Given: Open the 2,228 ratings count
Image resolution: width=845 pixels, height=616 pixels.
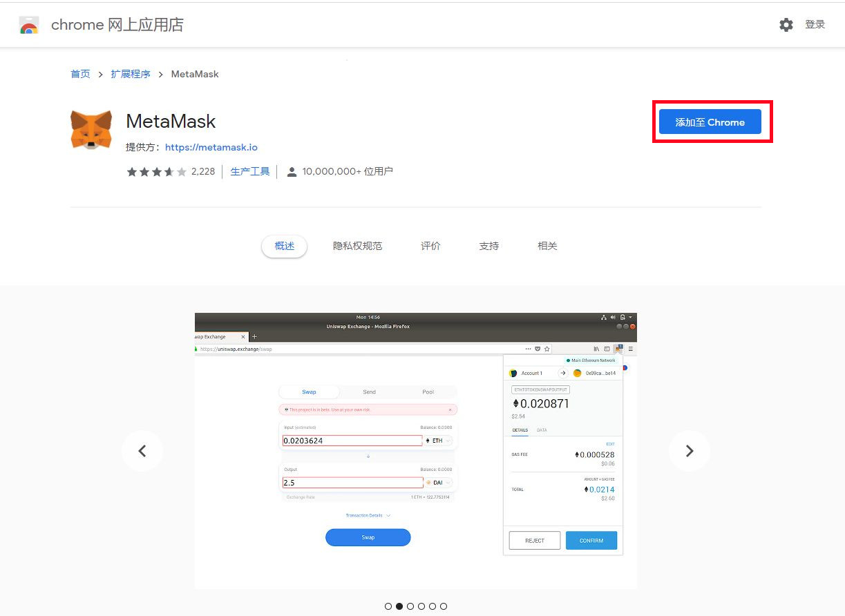Looking at the screenshot, I should [203, 172].
